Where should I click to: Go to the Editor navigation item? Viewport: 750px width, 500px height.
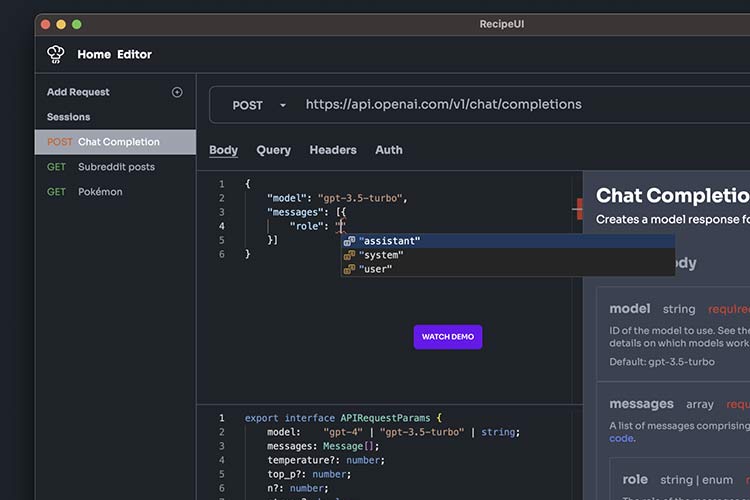[x=134, y=54]
